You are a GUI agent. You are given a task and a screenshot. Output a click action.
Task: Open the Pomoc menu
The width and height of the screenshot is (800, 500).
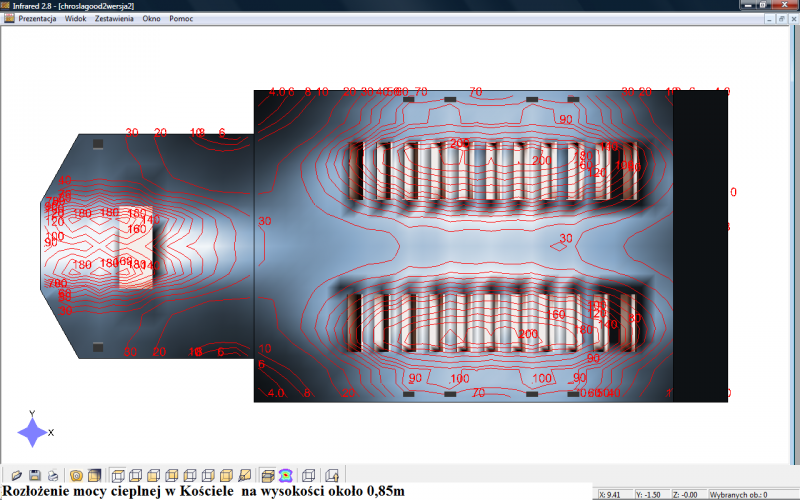point(181,18)
